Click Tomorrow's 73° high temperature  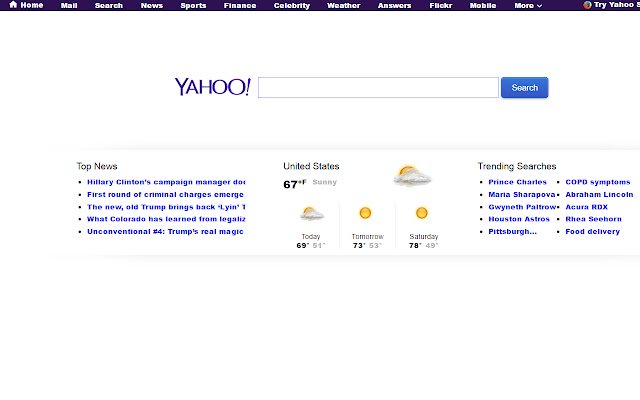tap(359, 246)
